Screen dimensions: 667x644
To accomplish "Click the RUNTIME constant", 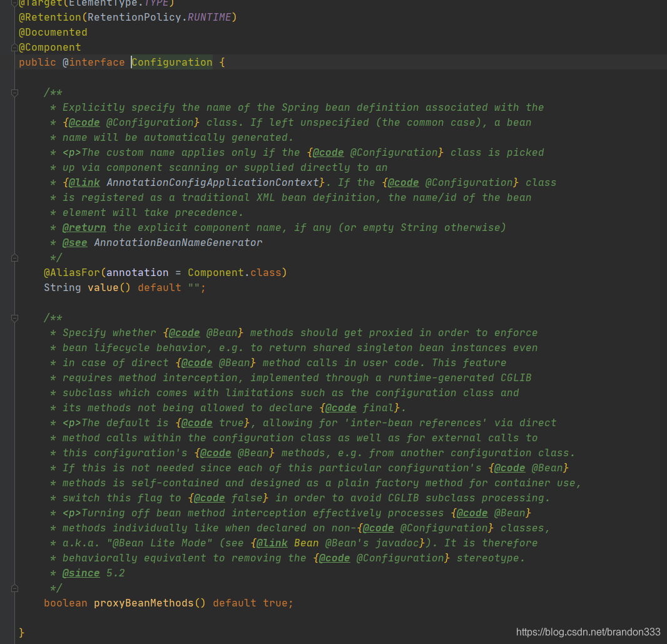I will [209, 18].
